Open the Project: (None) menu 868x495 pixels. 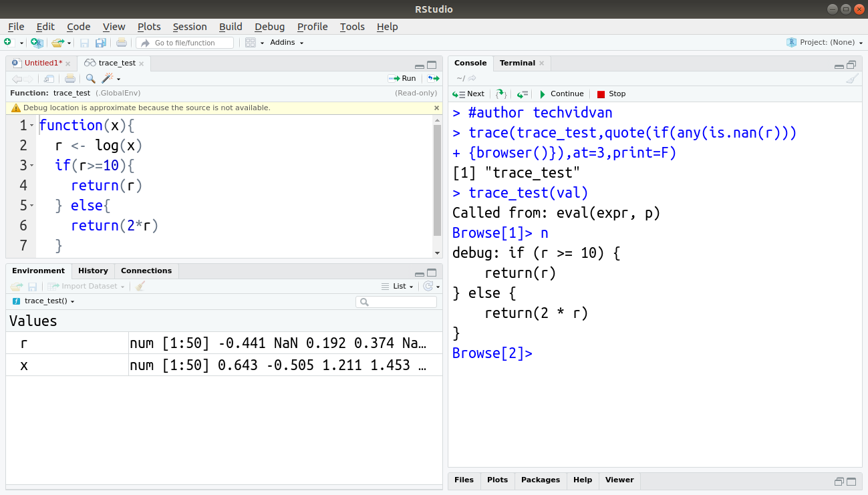pos(825,42)
